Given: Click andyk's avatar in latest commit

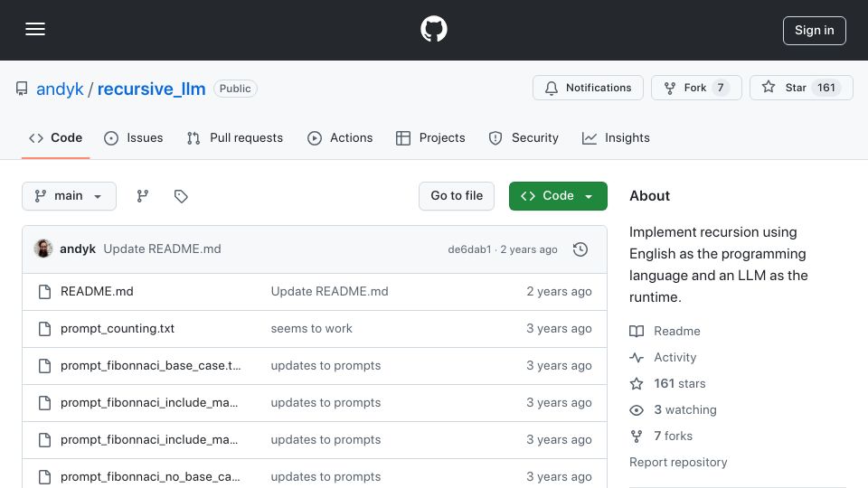Looking at the screenshot, I should [x=43, y=249].
